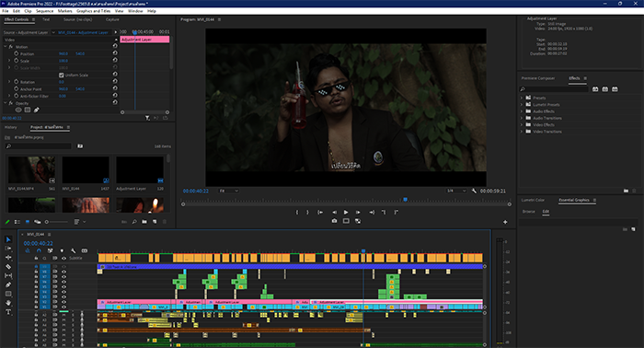Create 4-point polygon mask under Opacity
Image resolution: width=644 pixels, height=348 pixels.
pos(28,110)
